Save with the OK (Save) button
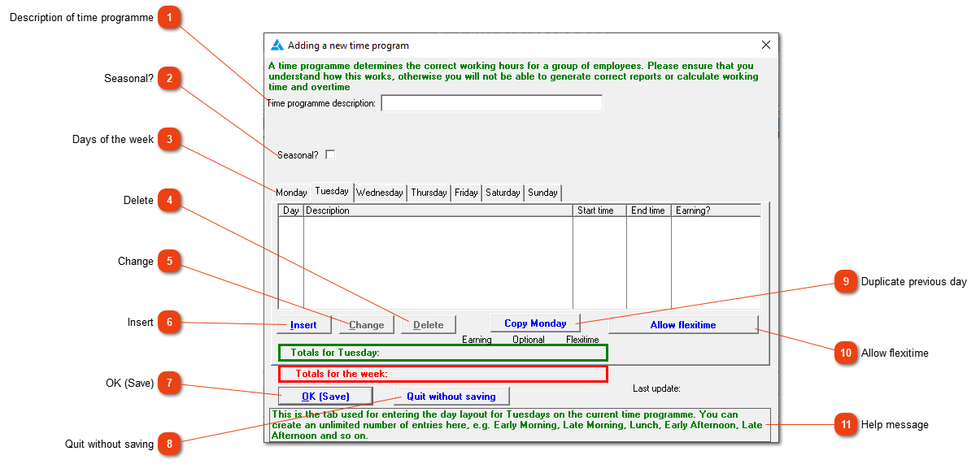 [x=325, y=396]
